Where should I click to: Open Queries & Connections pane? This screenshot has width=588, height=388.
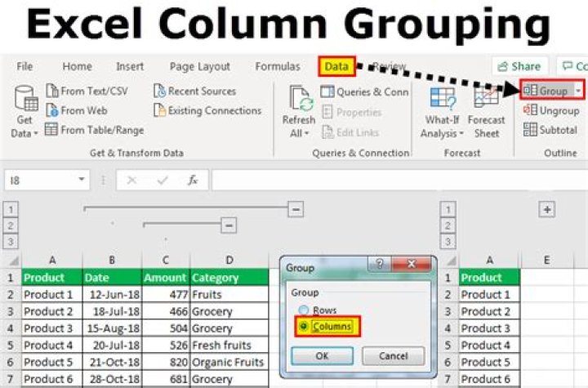click(364, 91)
